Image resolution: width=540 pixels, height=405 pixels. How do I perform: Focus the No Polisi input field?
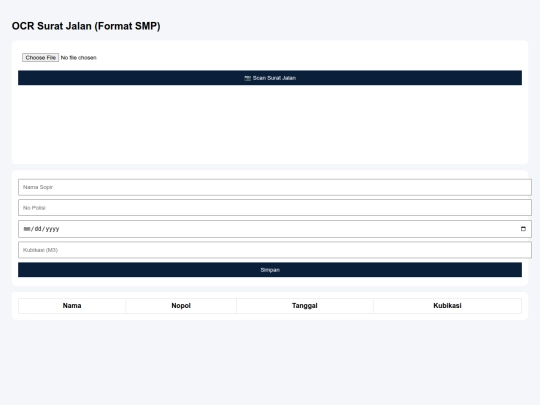(274, 208)
